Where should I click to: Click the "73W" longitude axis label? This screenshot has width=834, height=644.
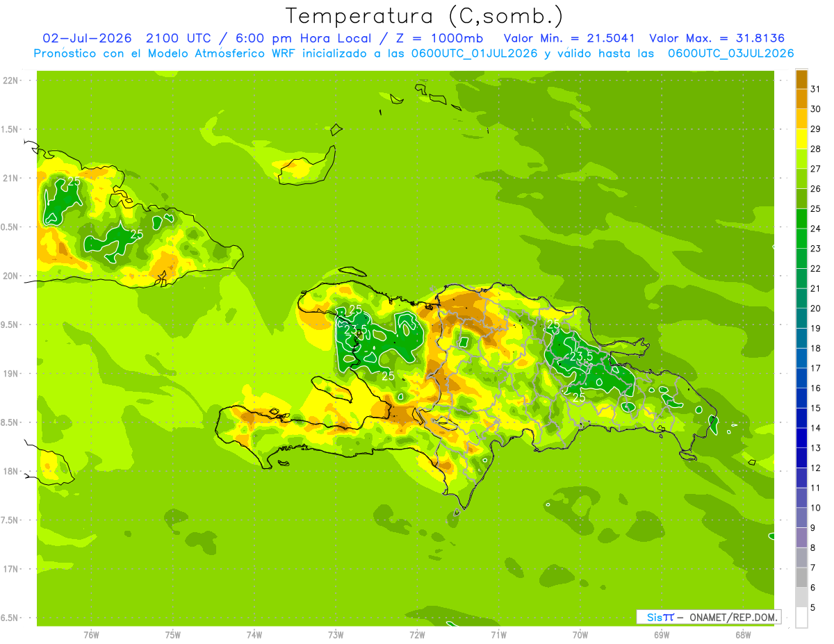point(336,635)
